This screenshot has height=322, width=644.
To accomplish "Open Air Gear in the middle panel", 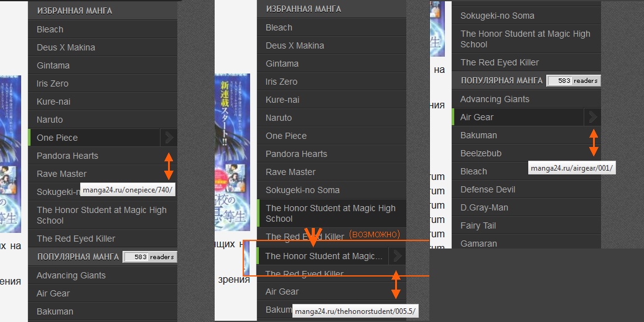I will click(x=332, y=291).
